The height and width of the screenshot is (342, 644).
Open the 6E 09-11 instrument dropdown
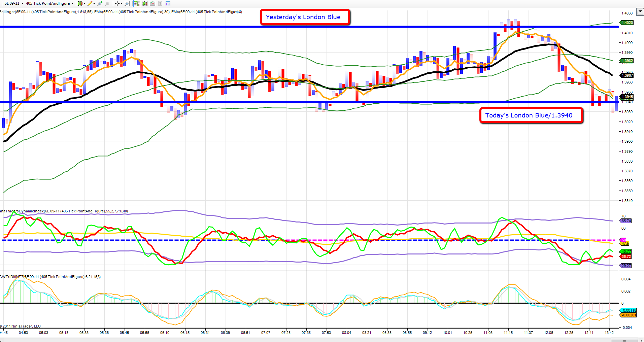(x=14, y=3)
